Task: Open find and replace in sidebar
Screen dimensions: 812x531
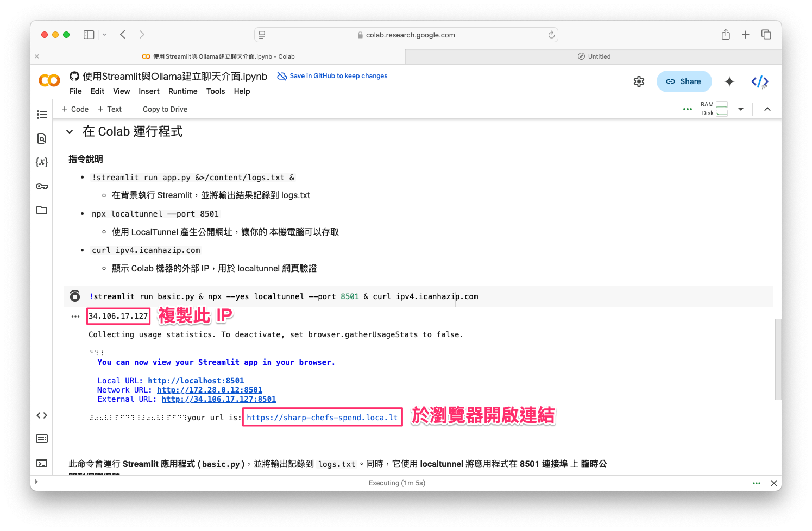Action: click(42, 138)
